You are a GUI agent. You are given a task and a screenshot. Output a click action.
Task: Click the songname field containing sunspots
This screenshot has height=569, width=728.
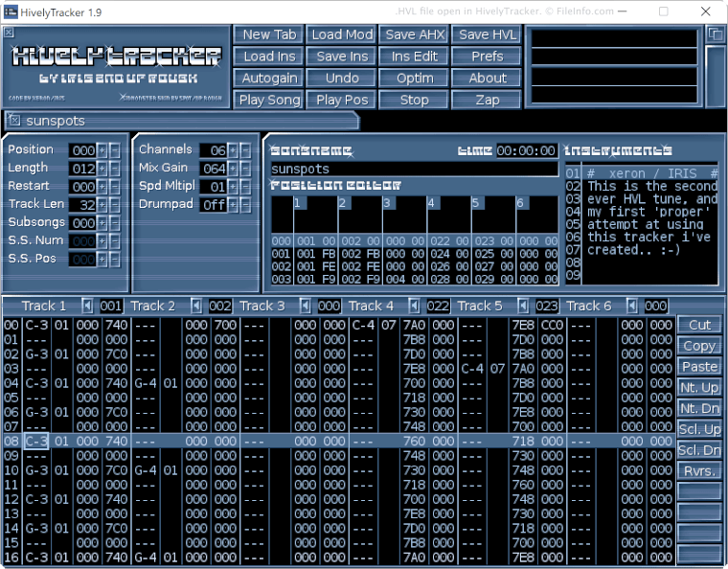click(x=414, y=169)
